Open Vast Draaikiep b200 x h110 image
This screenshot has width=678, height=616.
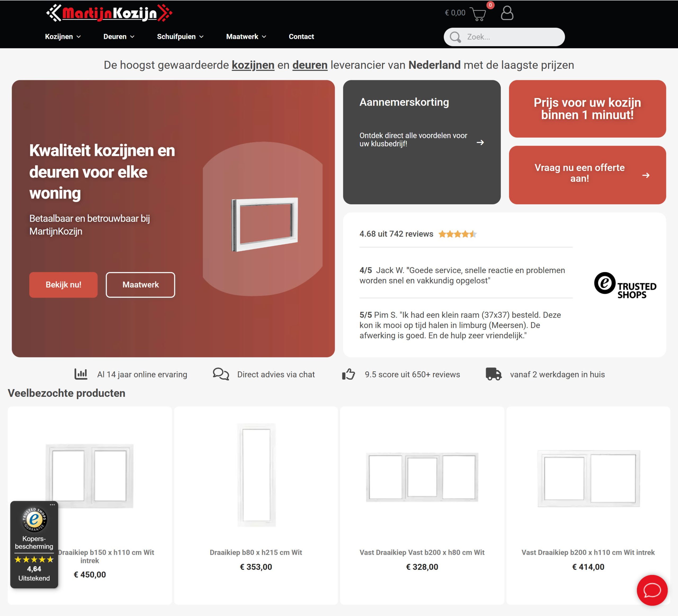pos(588,478)
